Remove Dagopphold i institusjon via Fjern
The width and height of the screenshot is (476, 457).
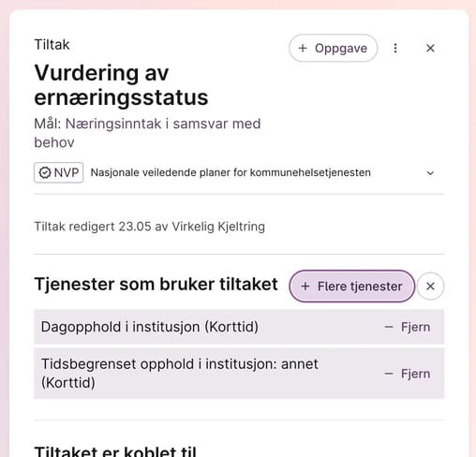[x=408, y=327]
